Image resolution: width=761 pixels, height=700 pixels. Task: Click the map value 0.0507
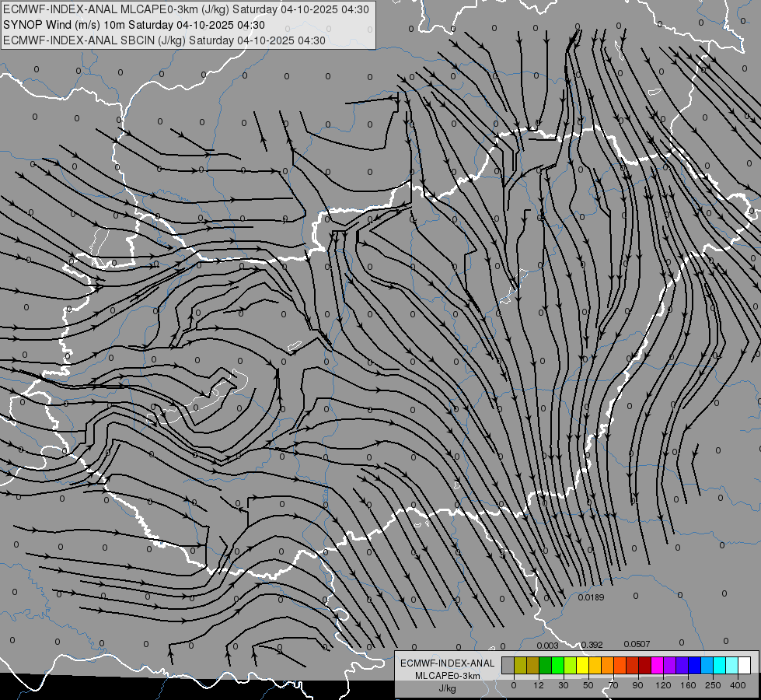(637, 644)
